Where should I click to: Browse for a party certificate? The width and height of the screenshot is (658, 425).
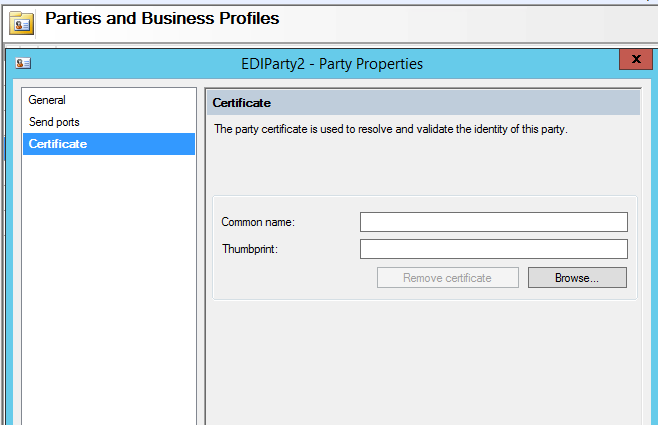point(577,278)
